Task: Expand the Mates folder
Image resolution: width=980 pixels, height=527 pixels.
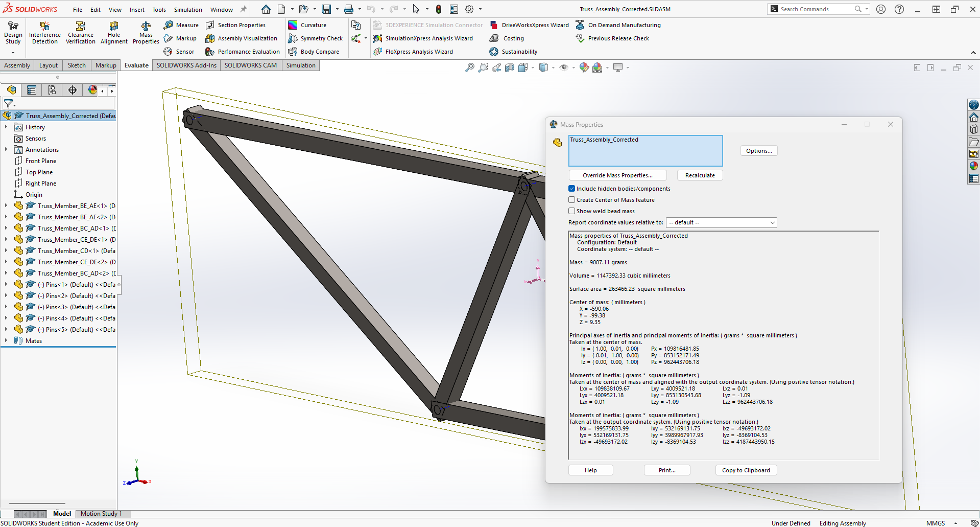Action: pos(6,341)
